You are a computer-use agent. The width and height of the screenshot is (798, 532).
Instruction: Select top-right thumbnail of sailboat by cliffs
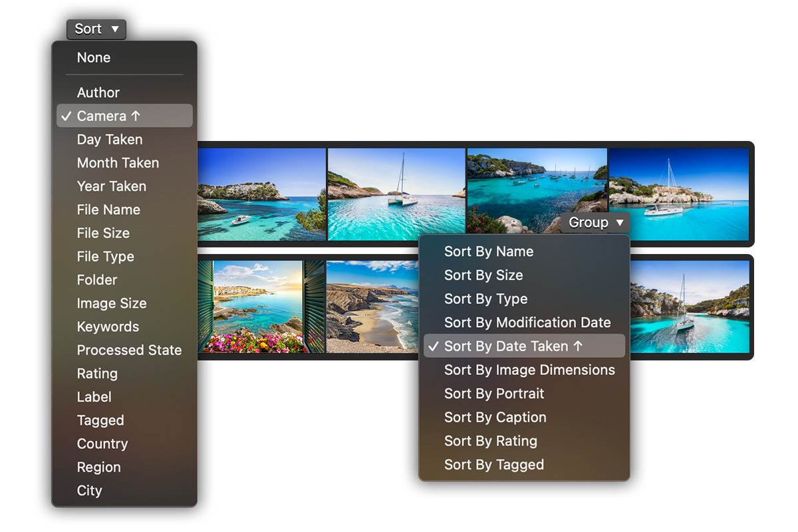[679, 194]
